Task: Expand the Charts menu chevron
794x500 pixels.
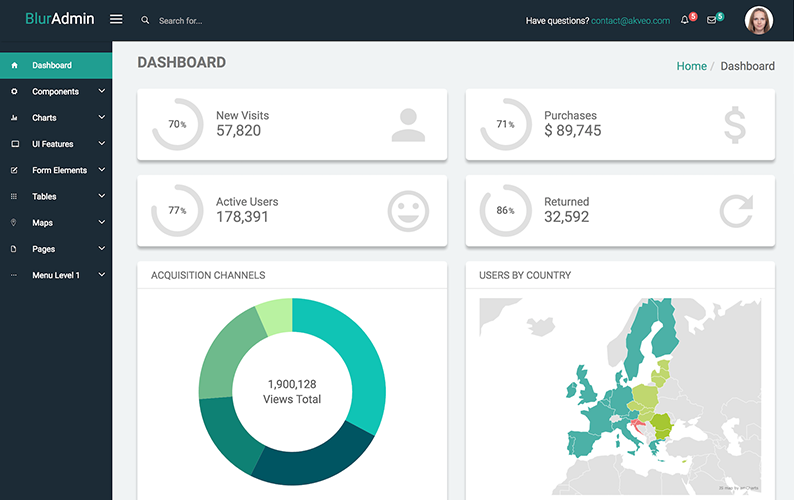Action: 102,118
